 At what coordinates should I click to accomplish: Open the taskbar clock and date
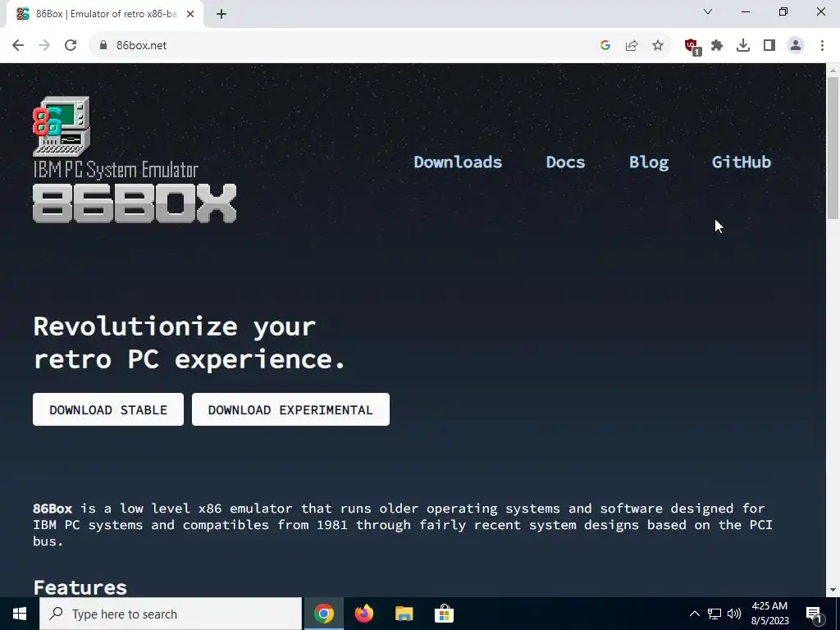tap(769, 614)
